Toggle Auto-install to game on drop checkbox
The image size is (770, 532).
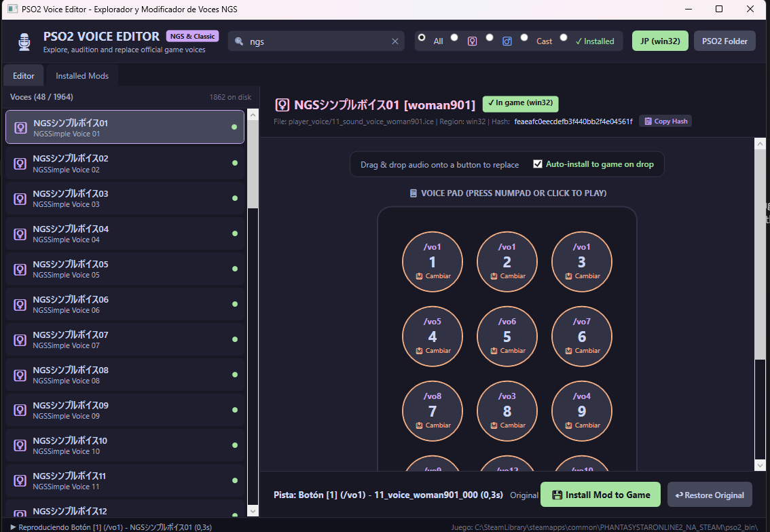(x=538, y=164)
